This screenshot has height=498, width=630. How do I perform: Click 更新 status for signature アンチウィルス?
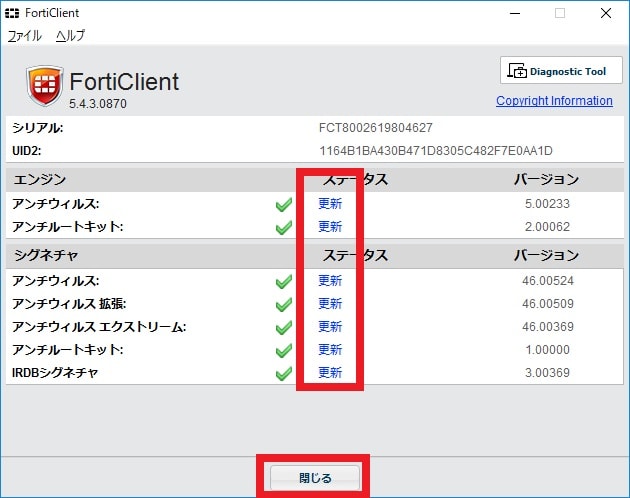(330, 281)
